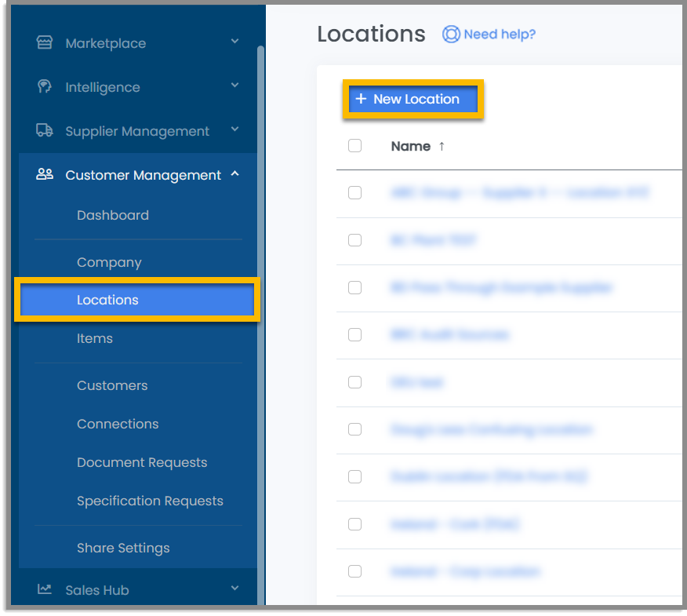Check the second location row checkbox
The image size is (687, 616).
coord(354,240)
